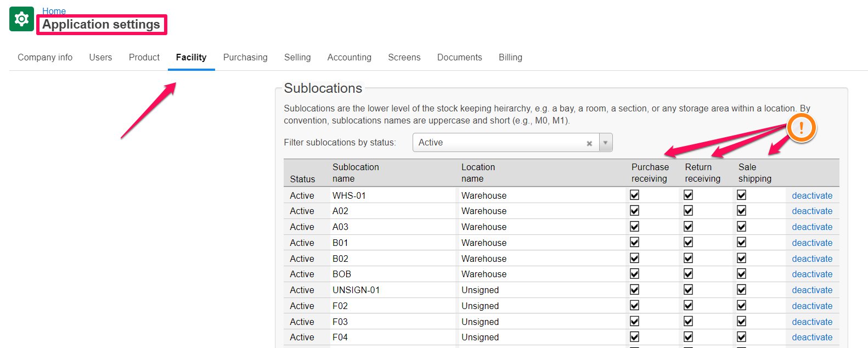This screenshot has width=868, height=348.
Task: Open the Accounting tab
Action: tap(350, 57)
